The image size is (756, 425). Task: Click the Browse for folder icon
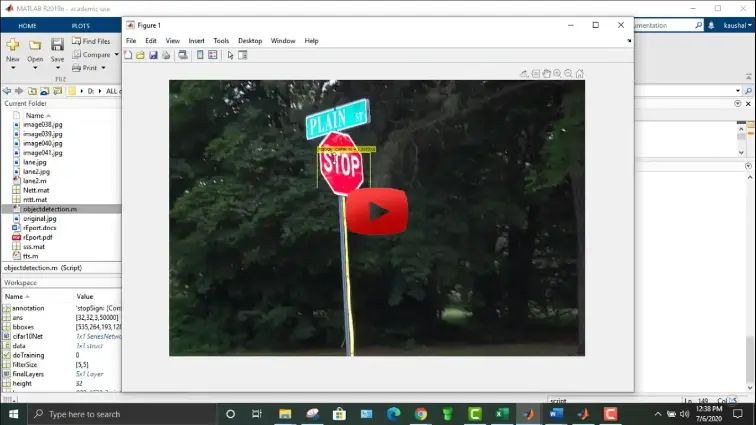(44, 91)
